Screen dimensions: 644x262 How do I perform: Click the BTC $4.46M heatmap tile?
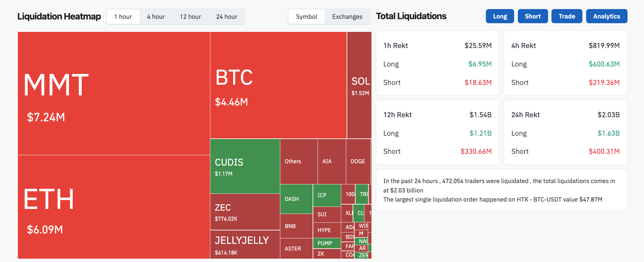[x=278, y=85]
